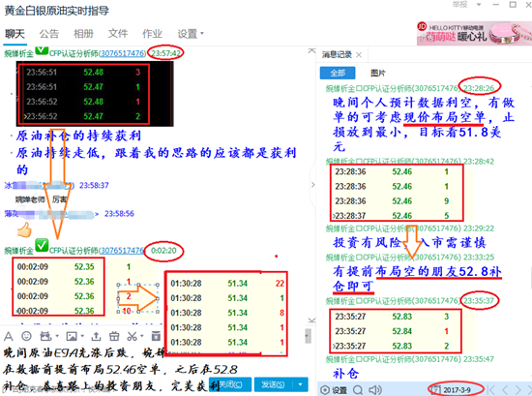Viewport: 532px width, 396px height.
Task: Click the 2017-3-9 date field
Action: pyautogui.click(x=457, y=390)
